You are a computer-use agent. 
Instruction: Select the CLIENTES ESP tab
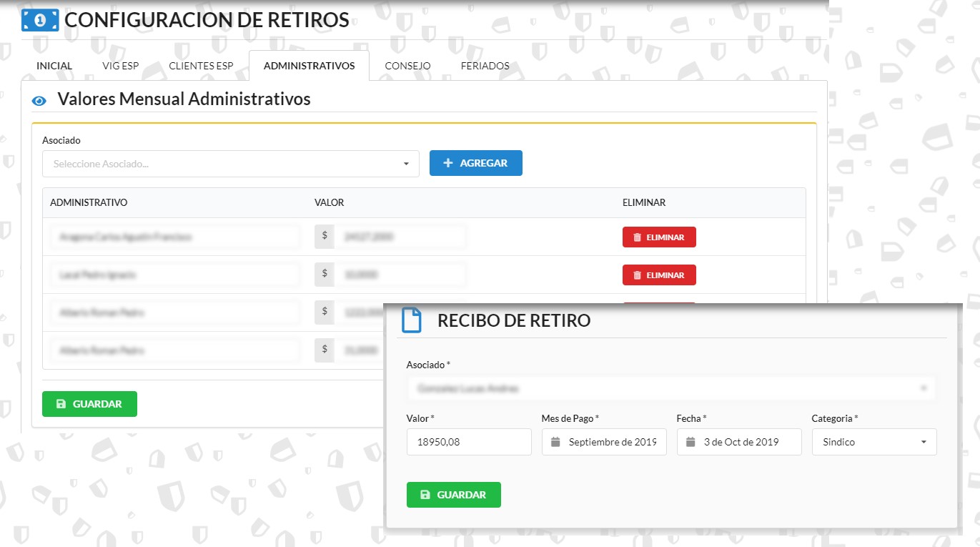[201, 66]
